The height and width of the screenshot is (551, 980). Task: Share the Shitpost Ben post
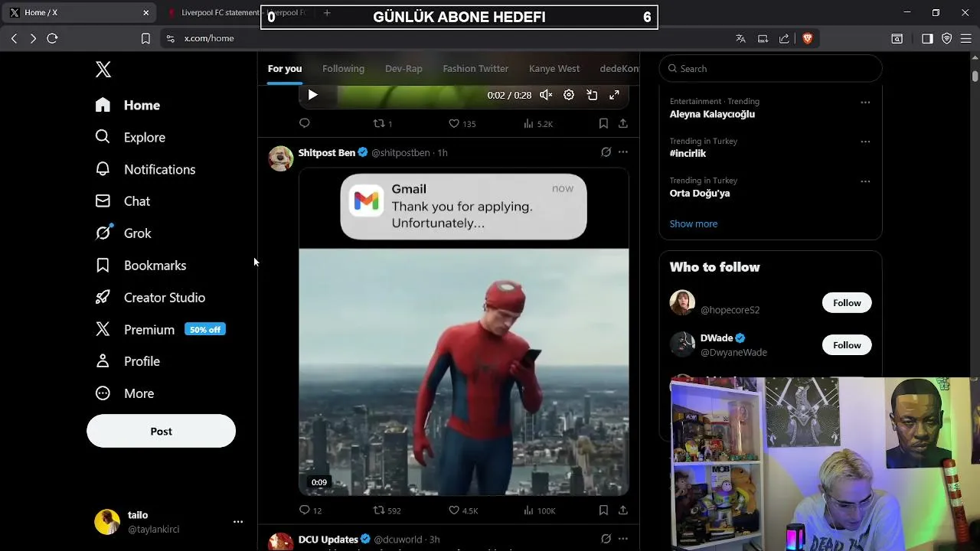(x=623, y=510)
